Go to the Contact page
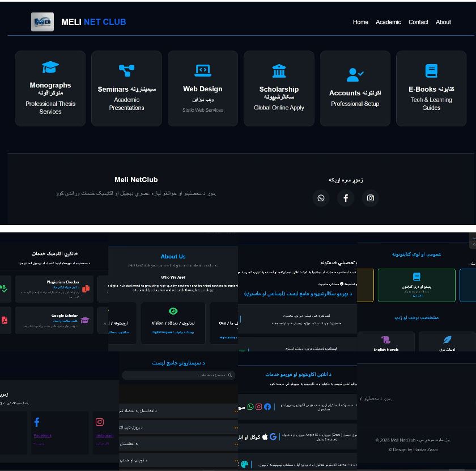The height and width of the screenshot is (471, 476). point(418,22)
